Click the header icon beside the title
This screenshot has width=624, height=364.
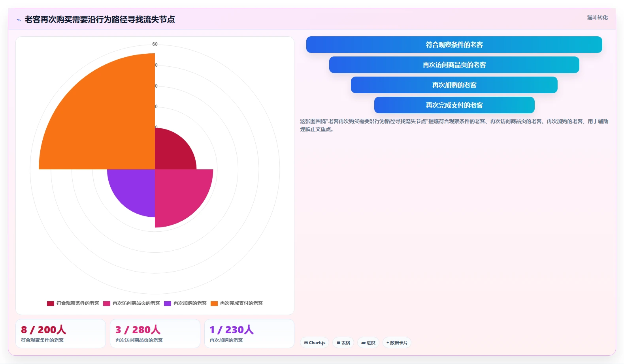19,20
